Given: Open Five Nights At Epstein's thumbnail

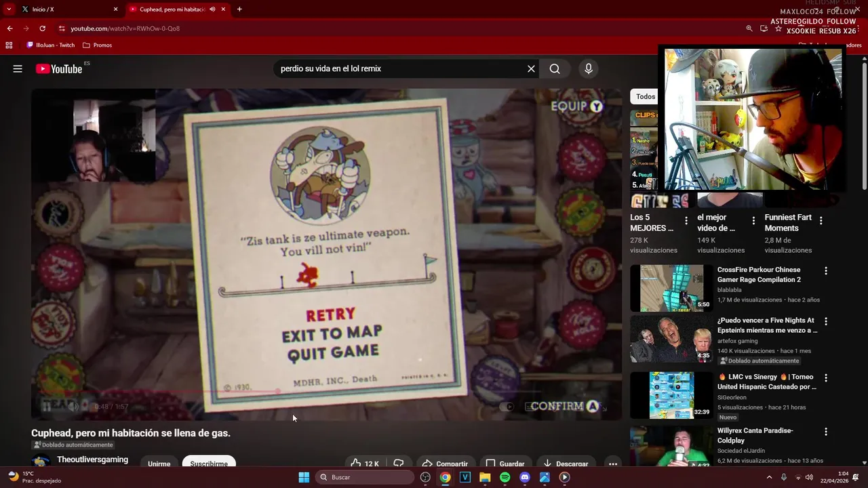Looking at the screenshot, I should point(671,339).
